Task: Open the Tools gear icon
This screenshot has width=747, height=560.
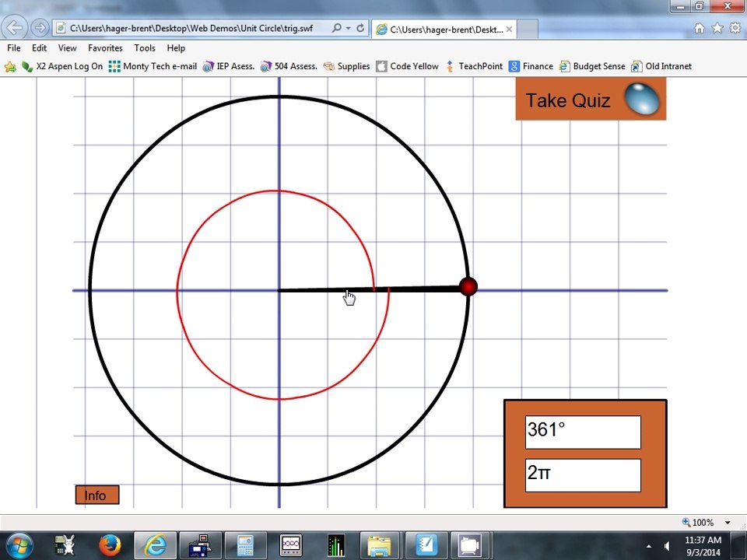Action: [735, 28]
